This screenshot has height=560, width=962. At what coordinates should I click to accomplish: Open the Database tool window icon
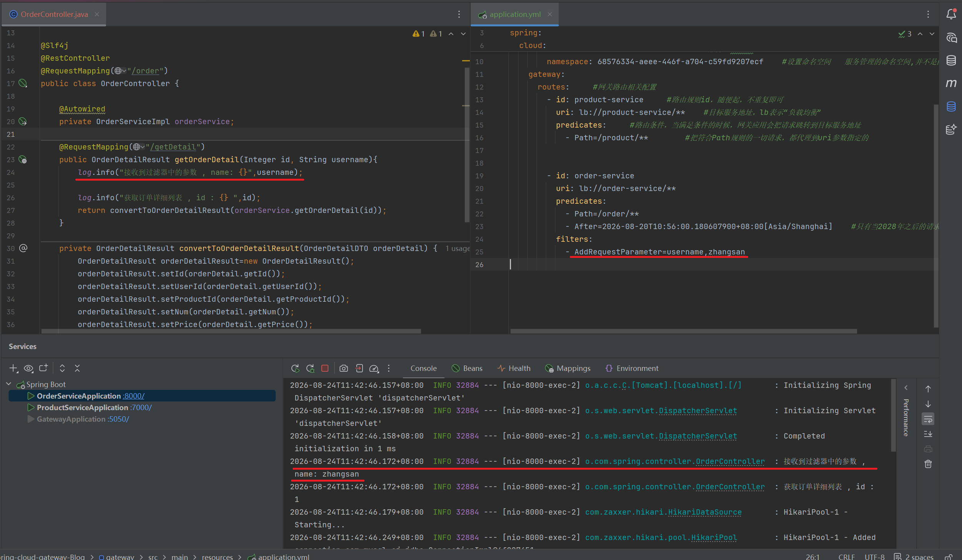click(x=951, y=60)
